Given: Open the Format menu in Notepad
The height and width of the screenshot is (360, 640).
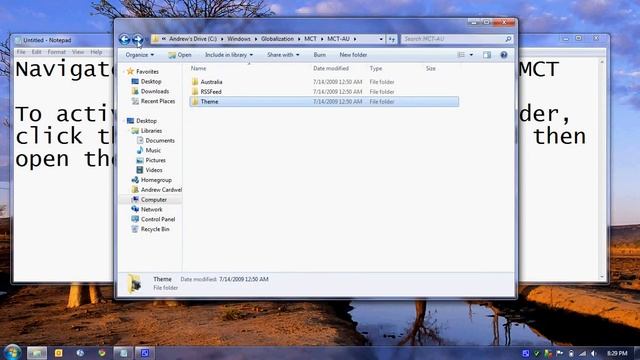Looking at the screenshot, I should [x=56, y=52].
